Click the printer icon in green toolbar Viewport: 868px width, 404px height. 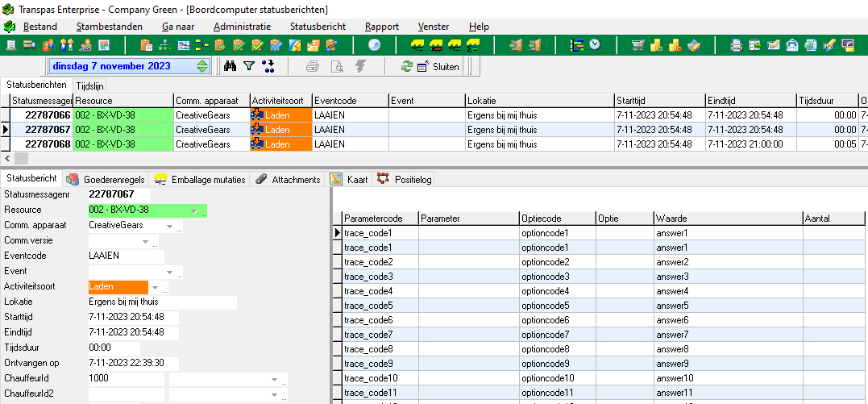(737, 45)
